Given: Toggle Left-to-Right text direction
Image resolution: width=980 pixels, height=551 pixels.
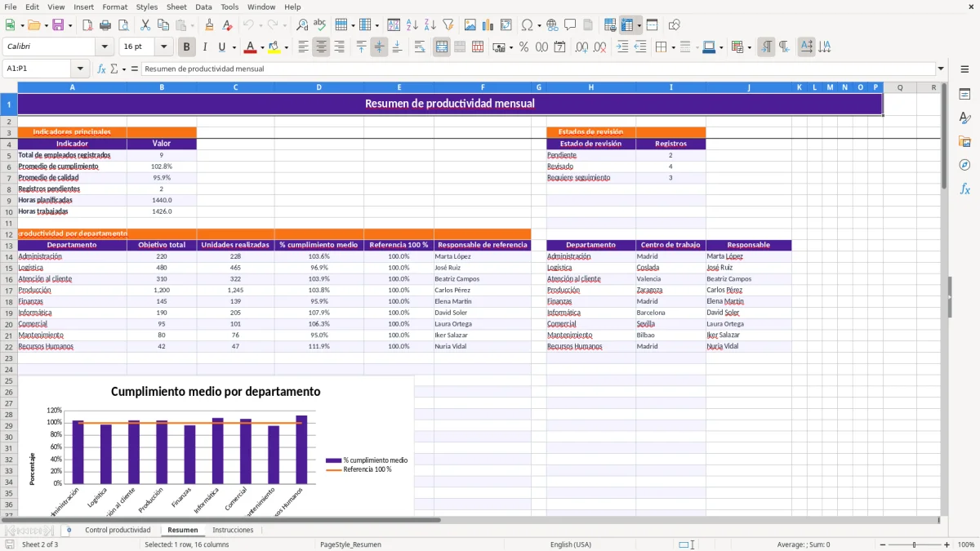Looking at the screenshot, I should [766, 47].
